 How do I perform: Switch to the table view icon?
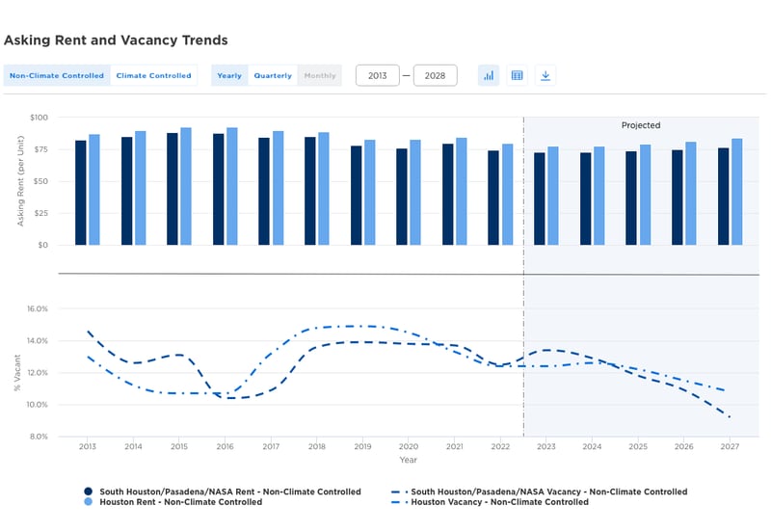(x=518, y=76)
